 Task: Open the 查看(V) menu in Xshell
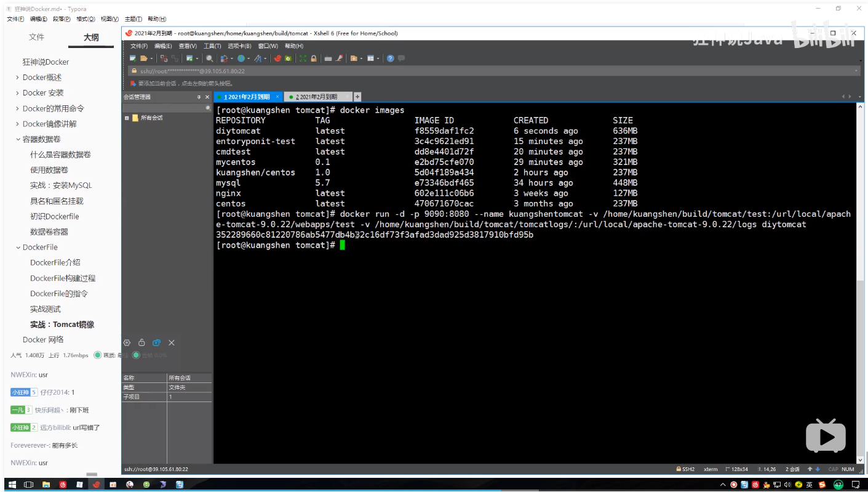pyautogui.click(x=188, y=46)
